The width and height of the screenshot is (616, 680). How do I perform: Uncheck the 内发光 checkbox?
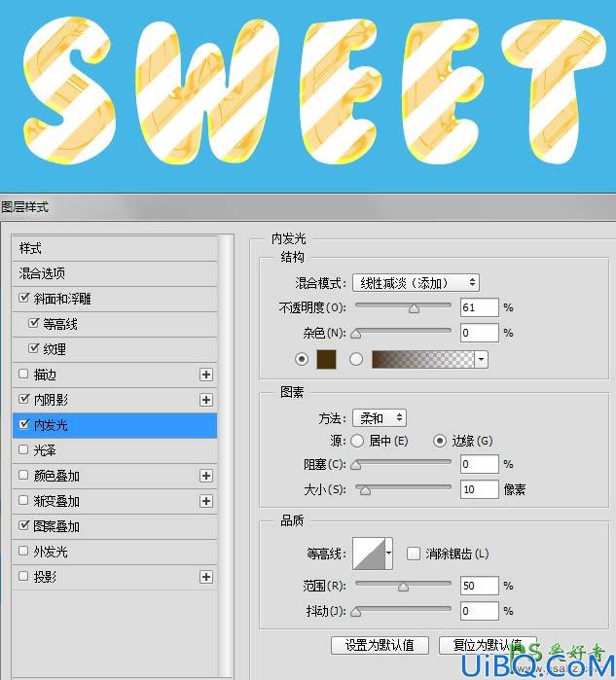[24, 424]
